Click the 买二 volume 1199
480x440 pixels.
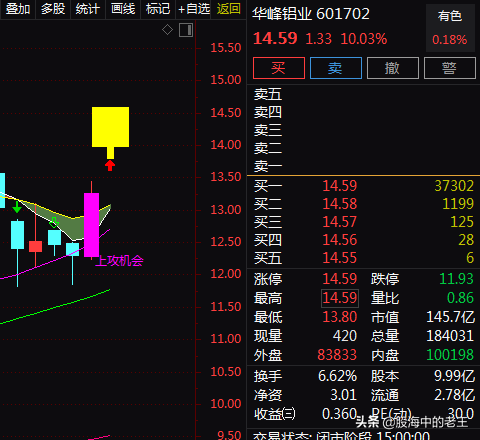(458, 204)
